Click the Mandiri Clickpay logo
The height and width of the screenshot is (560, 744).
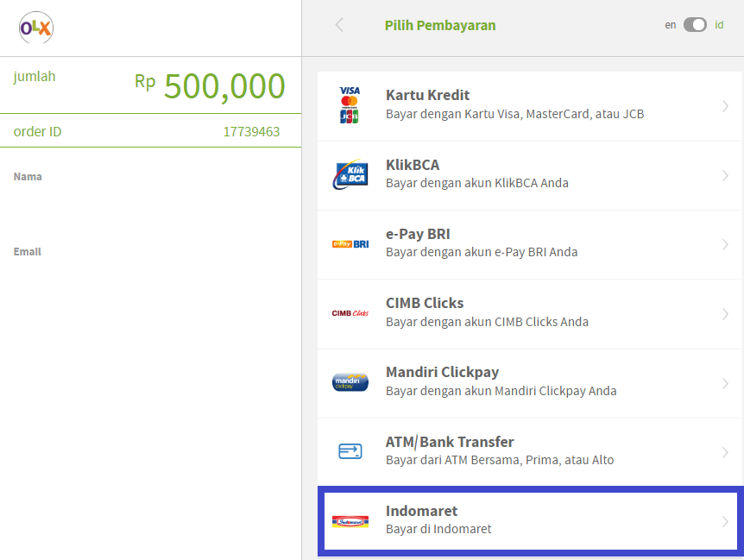coord(350,382)
